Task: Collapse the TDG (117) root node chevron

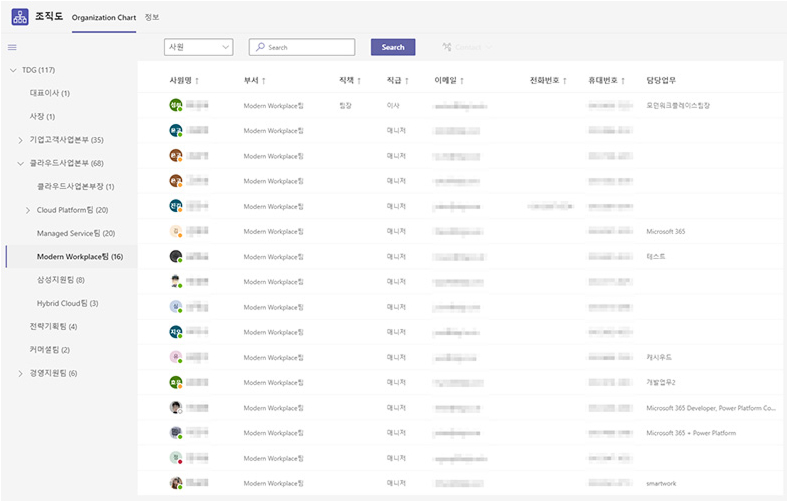Action: pyautogui.click(x=13, y=70)
